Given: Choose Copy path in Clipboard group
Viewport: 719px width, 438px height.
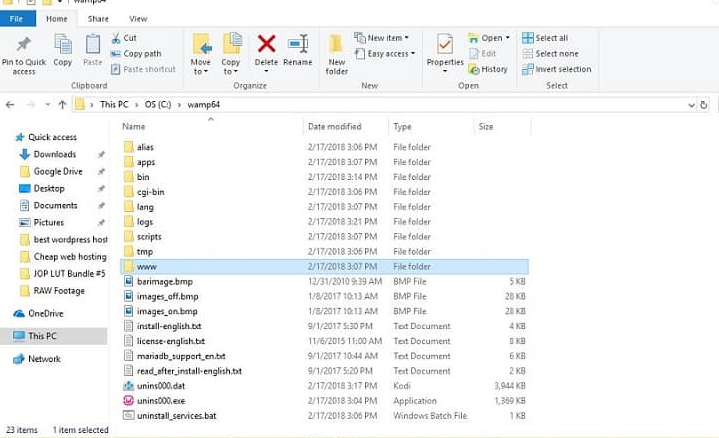Looking at the screenshot, I should click(136, 54).
